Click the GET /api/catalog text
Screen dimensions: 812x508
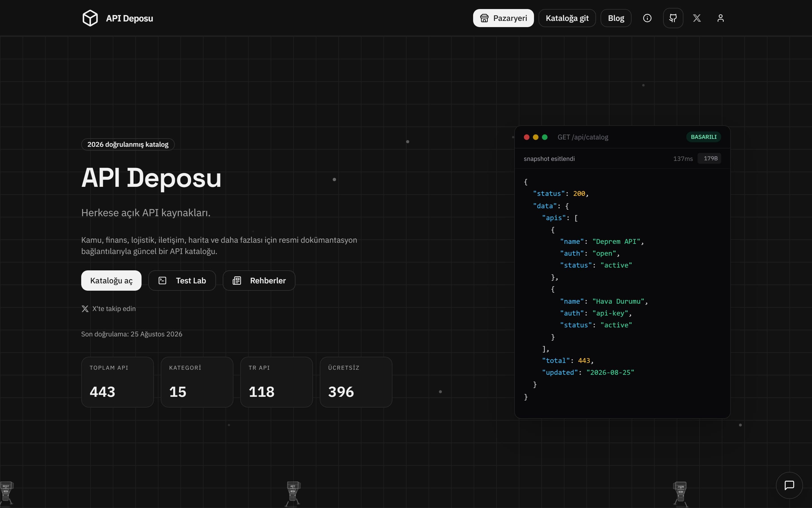(583, 137)
